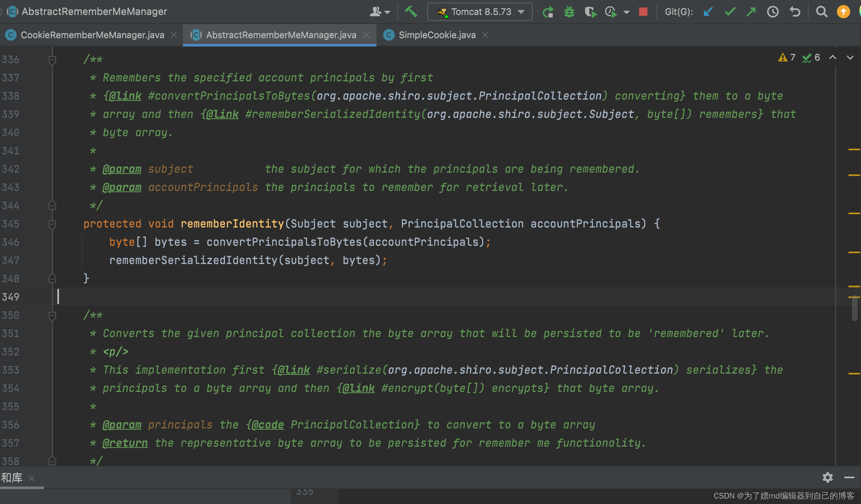Go to next highlighted error arrow
The width and height of the screenshot is (861, 504).
tap(850, 57)
